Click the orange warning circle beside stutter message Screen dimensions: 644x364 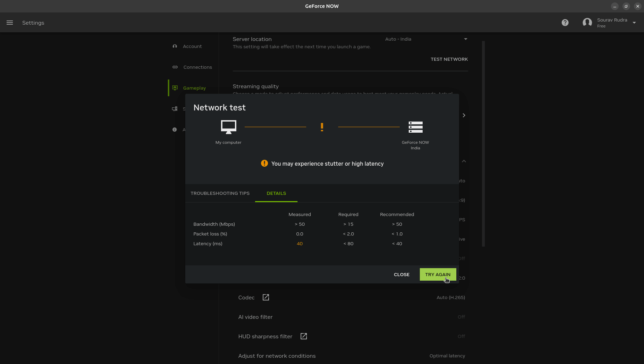click(264, 163)
